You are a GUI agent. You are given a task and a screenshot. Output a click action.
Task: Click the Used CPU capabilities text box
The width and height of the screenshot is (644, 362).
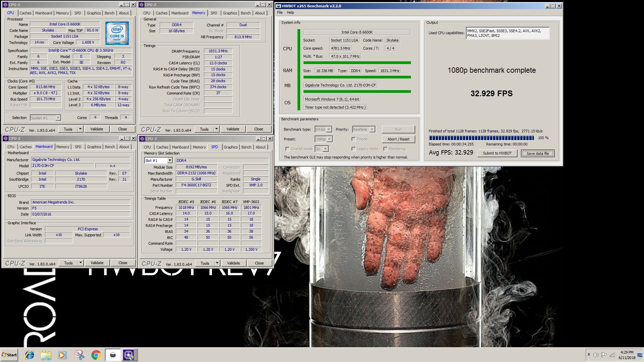point(507,33)
